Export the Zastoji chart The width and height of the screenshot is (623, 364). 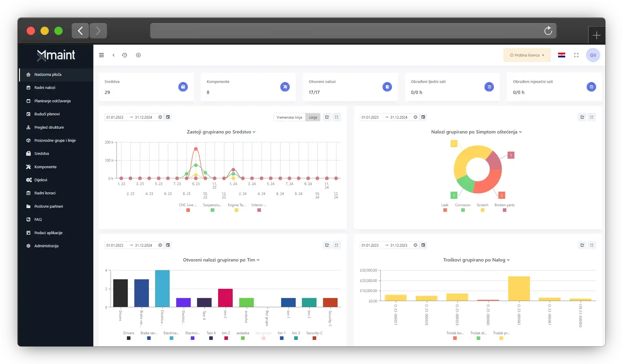pos(327,117)
